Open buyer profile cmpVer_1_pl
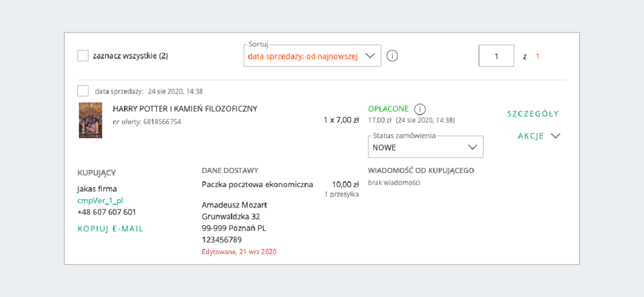Image resolution: width=644 pixels, height=297 pixels. 100,201
